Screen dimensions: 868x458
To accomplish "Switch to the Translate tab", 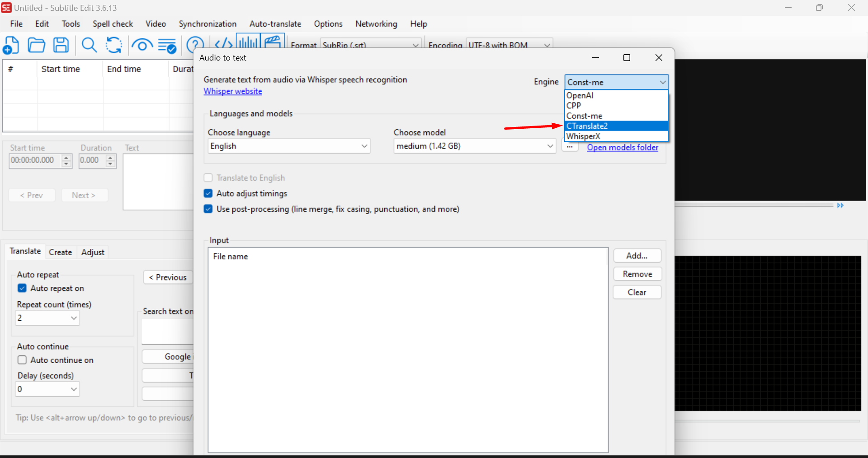I will tap(25, 251).
